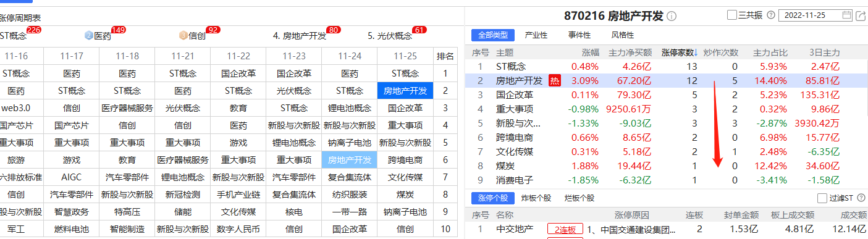Click the info icon beside 870216 房地产开发 title
The image size is (868, 239).
pyautogui.click(x=672, y=16)
